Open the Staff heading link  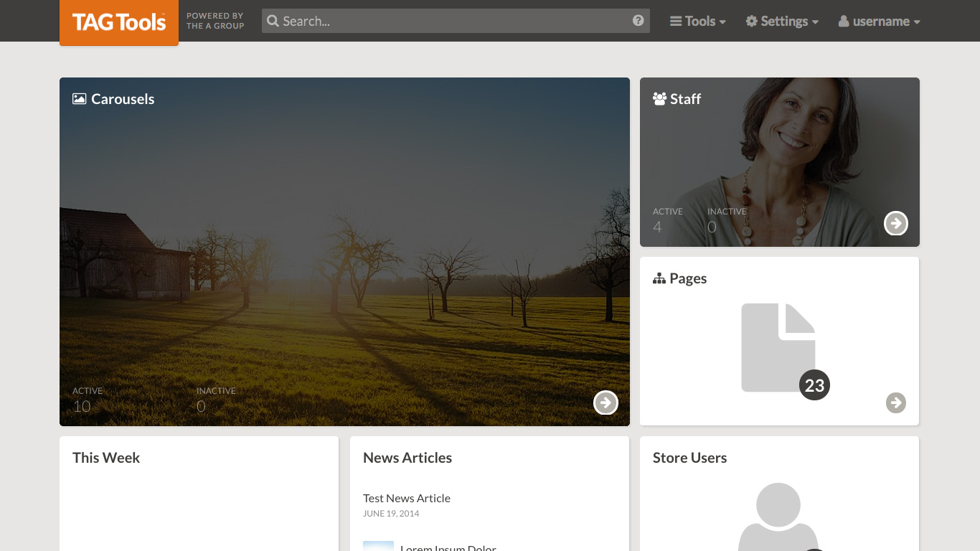point(685,99)
